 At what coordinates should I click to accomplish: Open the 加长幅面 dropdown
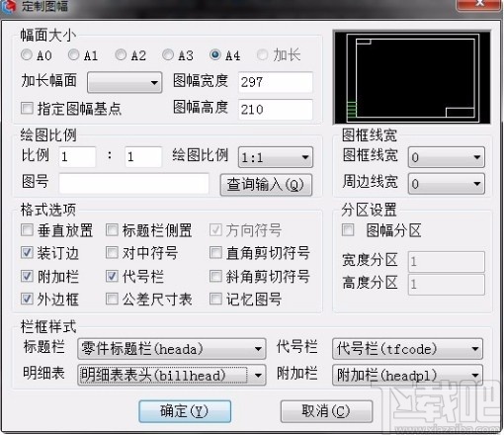coord(125,82)
